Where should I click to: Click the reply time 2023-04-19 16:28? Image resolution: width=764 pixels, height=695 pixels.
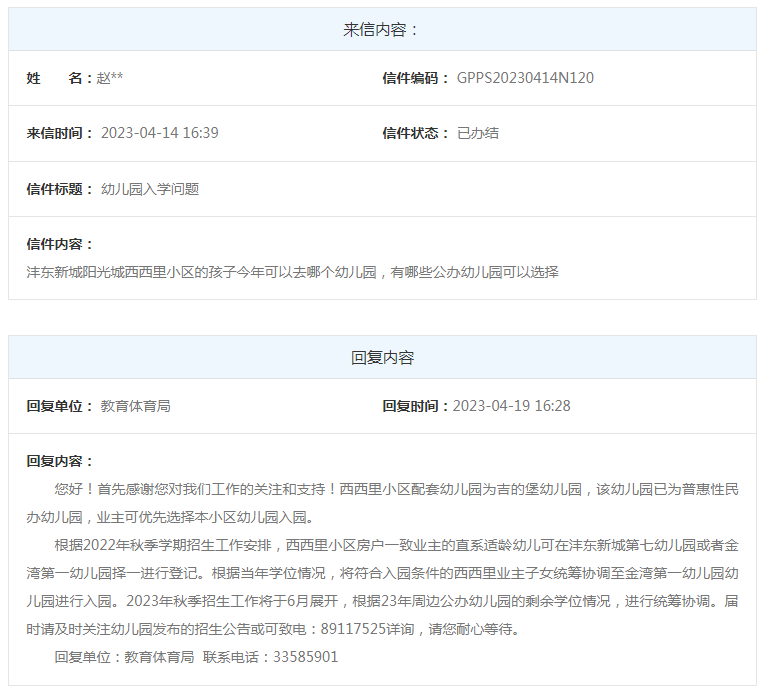[512, 406]
